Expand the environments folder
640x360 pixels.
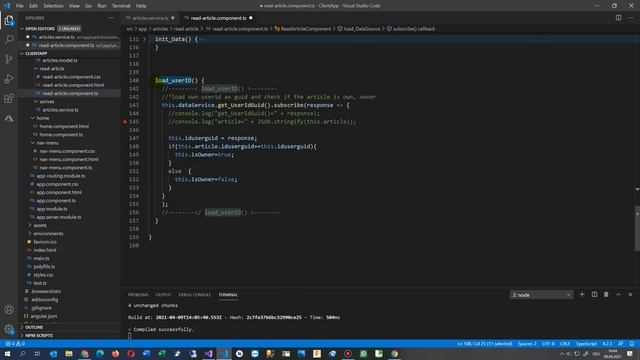pos(30,233)
